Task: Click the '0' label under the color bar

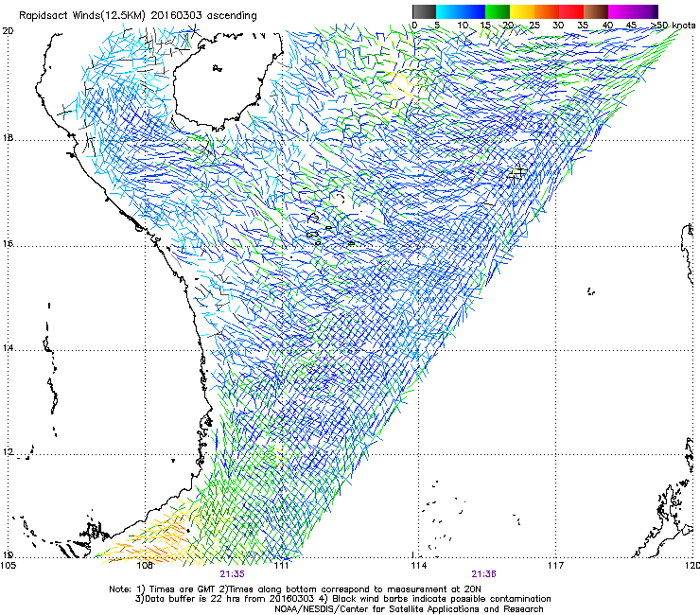Action: [414, 26]
